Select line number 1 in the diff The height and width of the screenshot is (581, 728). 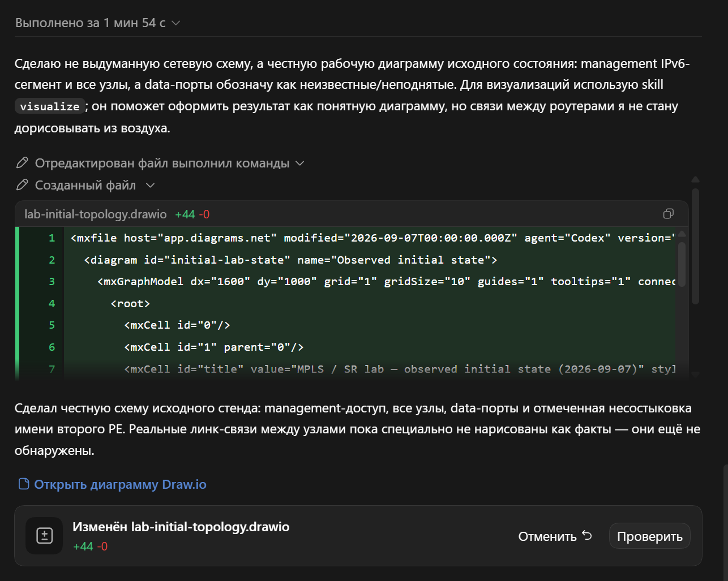[52, 238]
